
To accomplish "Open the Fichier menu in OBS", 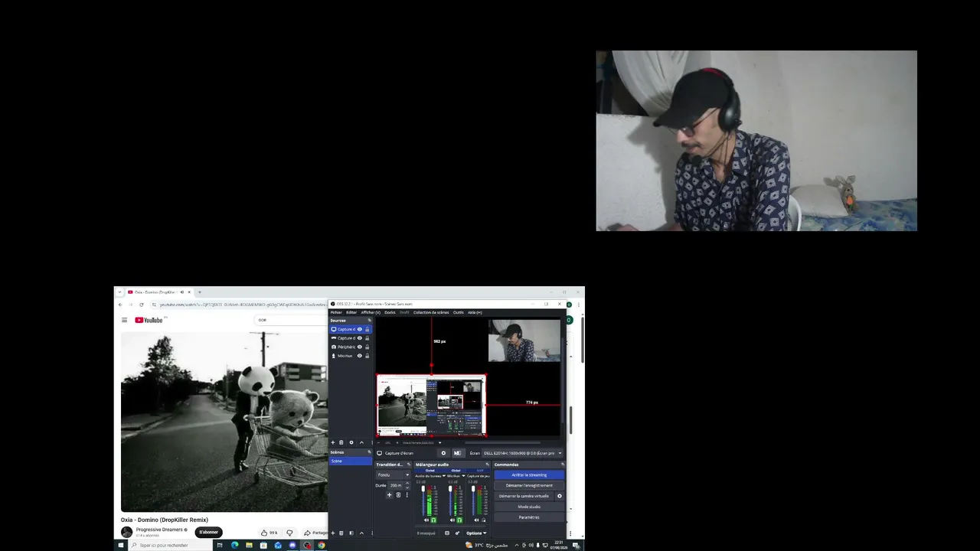I will 336,312.
